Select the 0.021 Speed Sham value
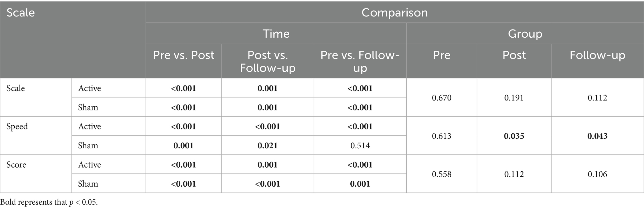Screen dimensions: 644x209 [268, 146]
